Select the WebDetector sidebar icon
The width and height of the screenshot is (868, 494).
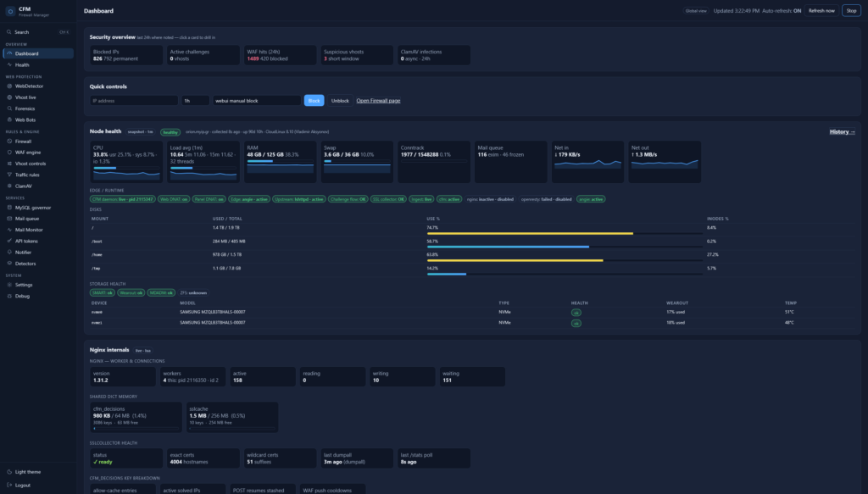tap(9, 86)
